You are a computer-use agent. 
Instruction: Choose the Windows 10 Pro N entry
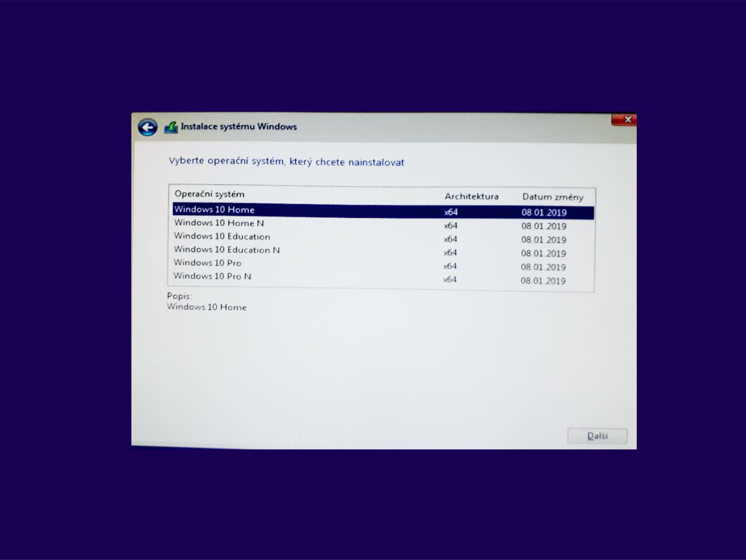pyautogui.click(x=212, y=276)
